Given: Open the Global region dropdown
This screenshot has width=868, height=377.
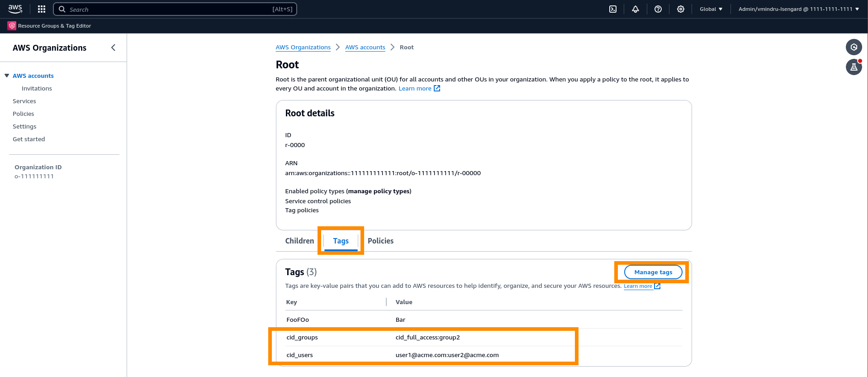Looking at the screenshot, I should (x=711, y=9).
